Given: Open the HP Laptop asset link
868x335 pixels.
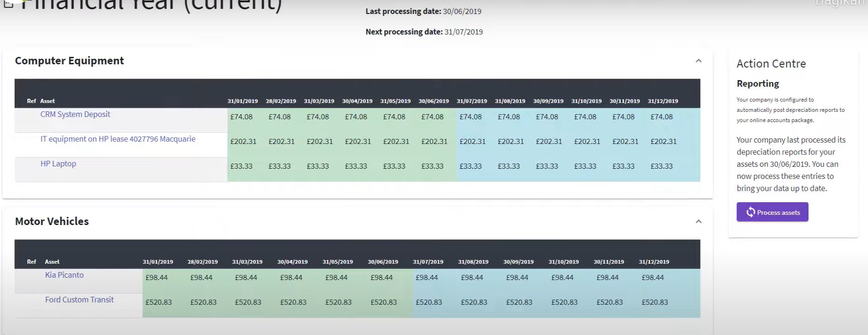Looking at the screenshot, I should (58, 164).
